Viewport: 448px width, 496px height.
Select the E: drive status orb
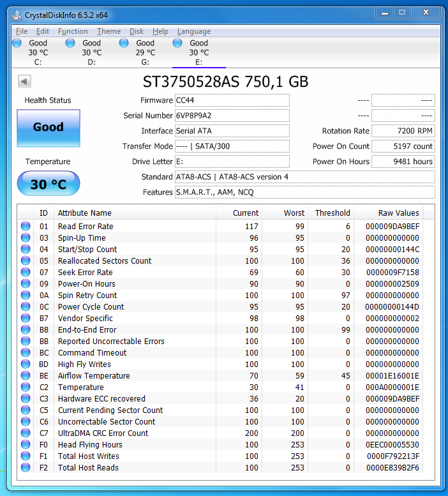pos(177,43)
